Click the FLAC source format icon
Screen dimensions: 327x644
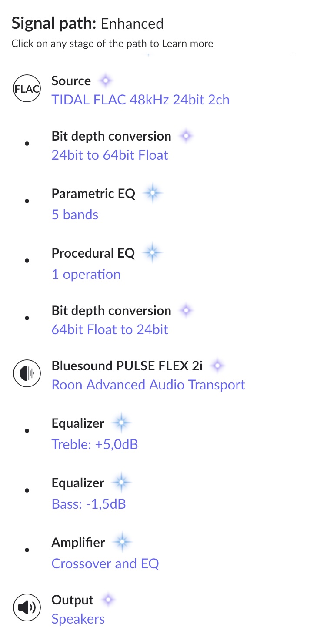(x=27, y=89)
